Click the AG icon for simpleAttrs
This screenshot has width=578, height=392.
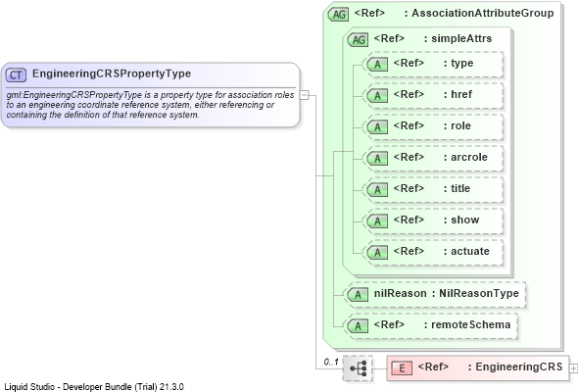tap(359, 39)
